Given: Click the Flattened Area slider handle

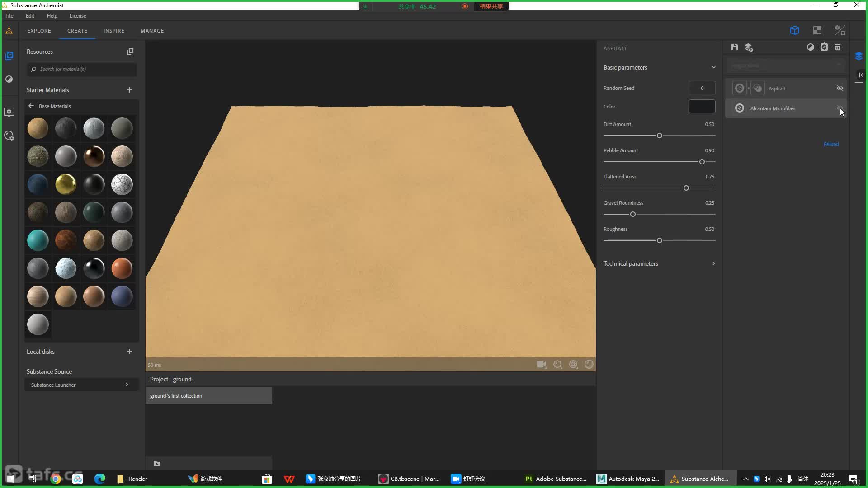Looking at the screenshot, I should coord(686,188).
